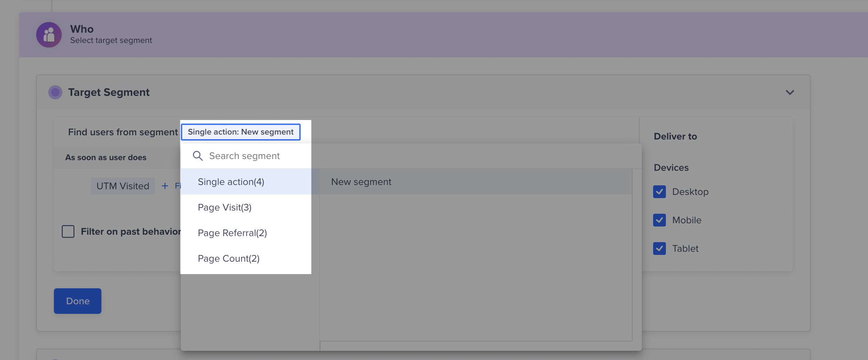Click the As soon as user does label
Image resolution: width=868 pixels, height=360 pixels.
(x=106, y=157)
